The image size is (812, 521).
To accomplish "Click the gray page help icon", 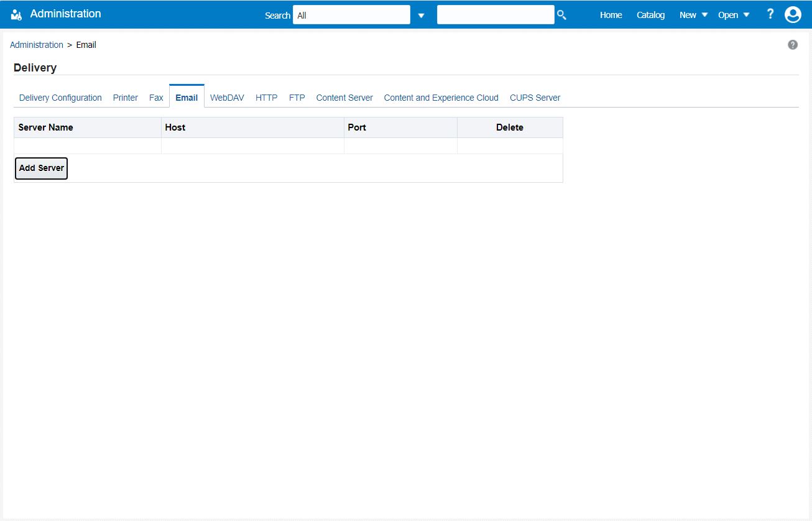I will 793,45.
